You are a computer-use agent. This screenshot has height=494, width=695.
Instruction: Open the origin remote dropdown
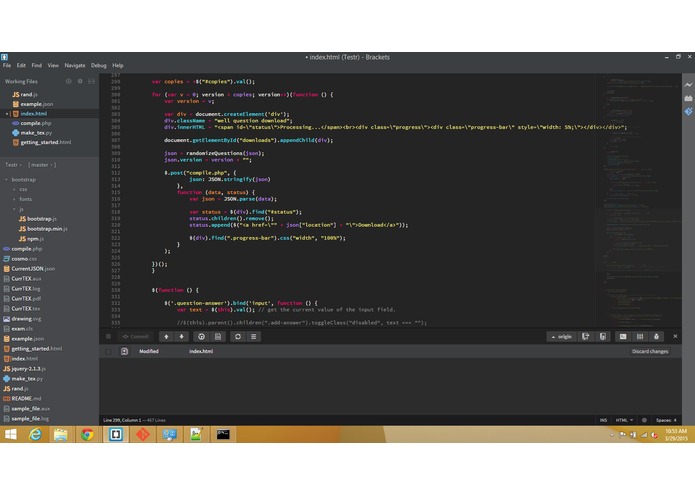562,337
